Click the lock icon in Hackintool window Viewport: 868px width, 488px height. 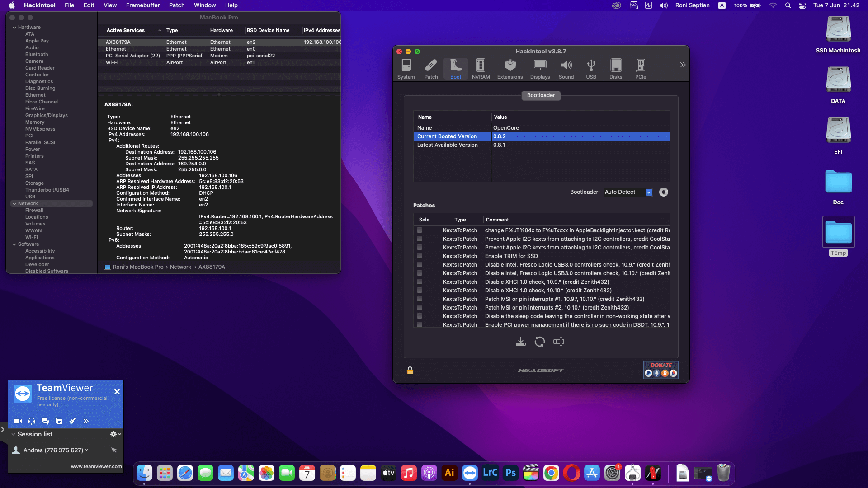(410, 371)
